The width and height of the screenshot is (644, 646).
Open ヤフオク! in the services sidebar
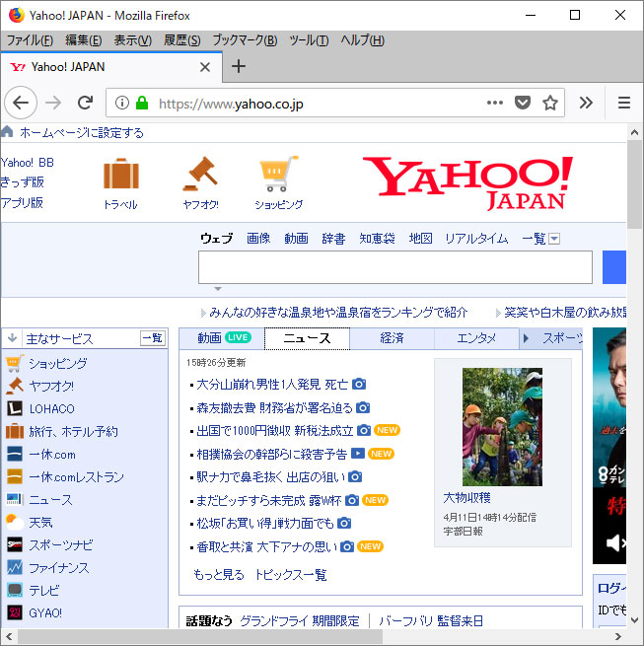tap(51, 386)
